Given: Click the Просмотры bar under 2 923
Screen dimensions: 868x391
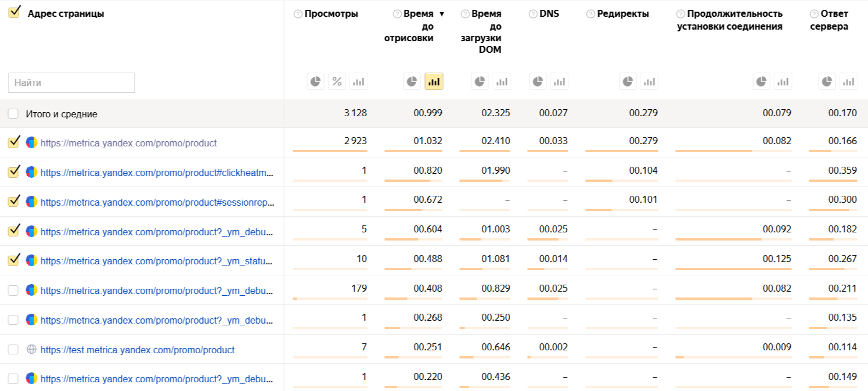Looking at the screenshot, I should pyautogui.click(x=330, y=151).
